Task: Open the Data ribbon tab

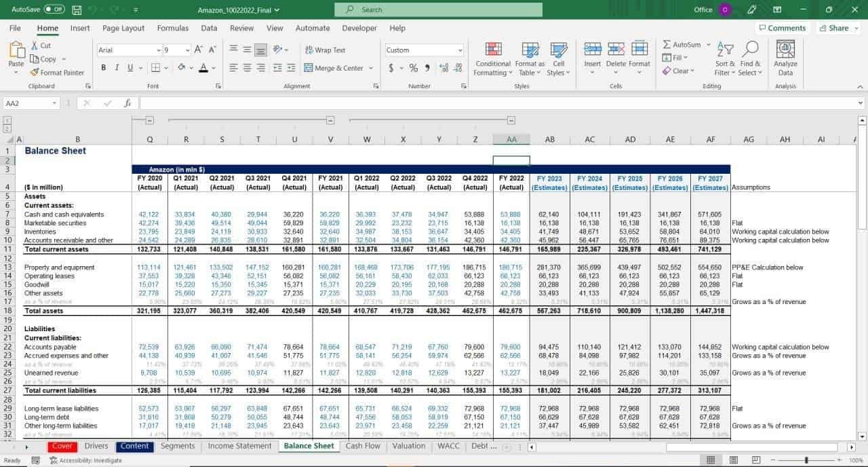Action: [209, 28]
